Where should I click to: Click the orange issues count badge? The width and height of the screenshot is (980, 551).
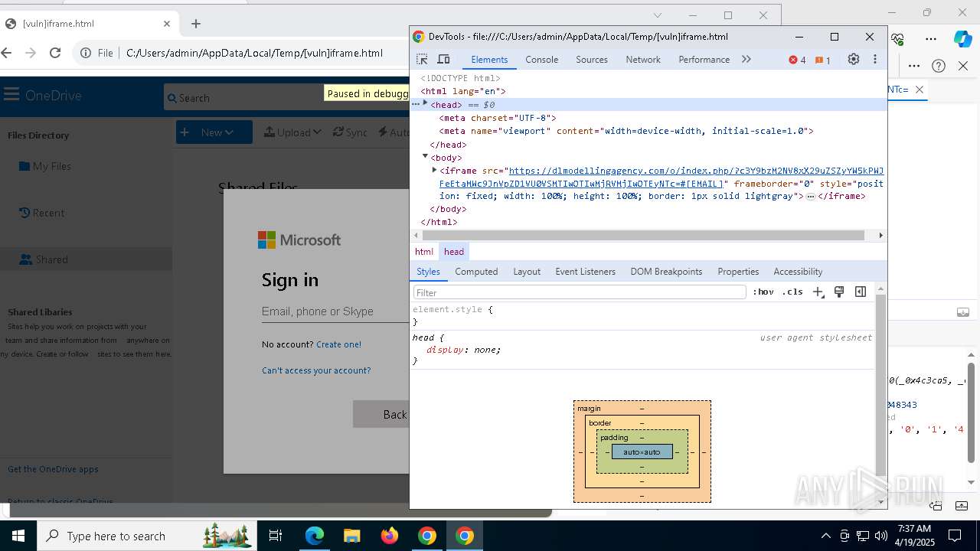[823, 60]
